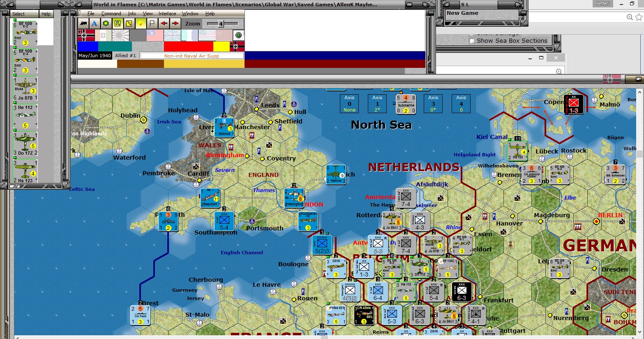Adjust the Zoom slider handle showing 4

pyautogui.click(x=221, y=23)
